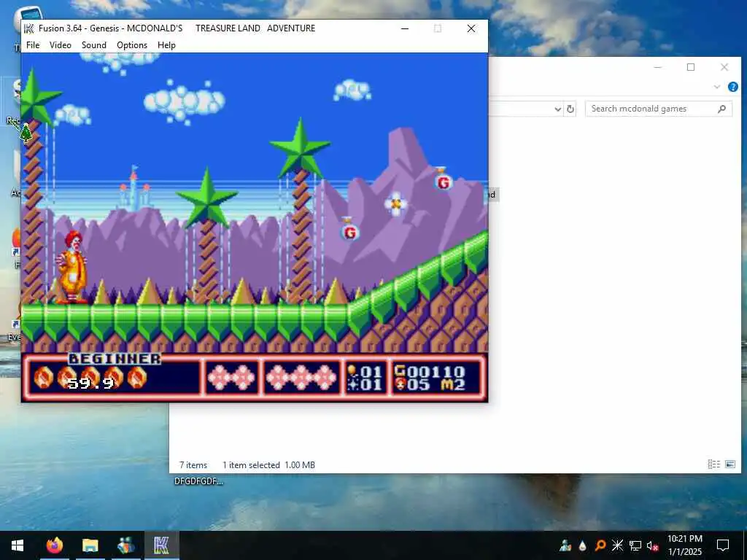Click the '7 items' status bar text
This screenshot has width=747, height=560.
click(193, 465)
